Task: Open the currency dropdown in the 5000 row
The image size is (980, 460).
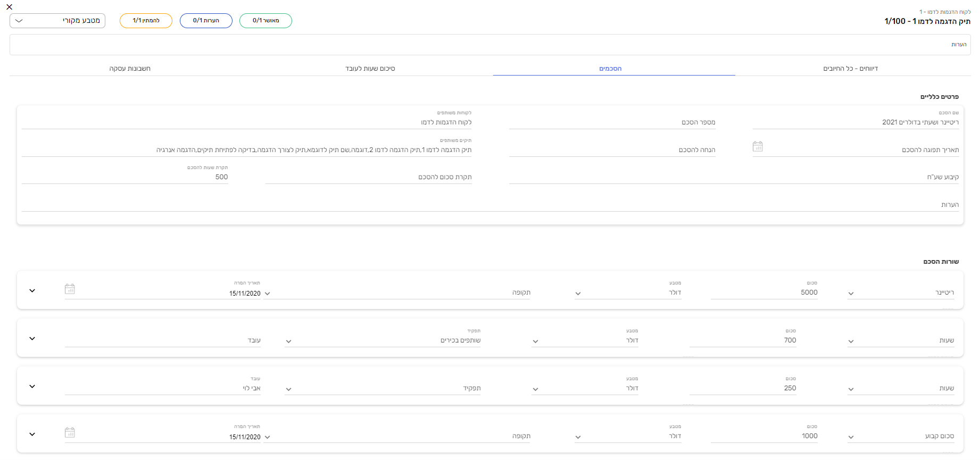Action: coord(578,294)
